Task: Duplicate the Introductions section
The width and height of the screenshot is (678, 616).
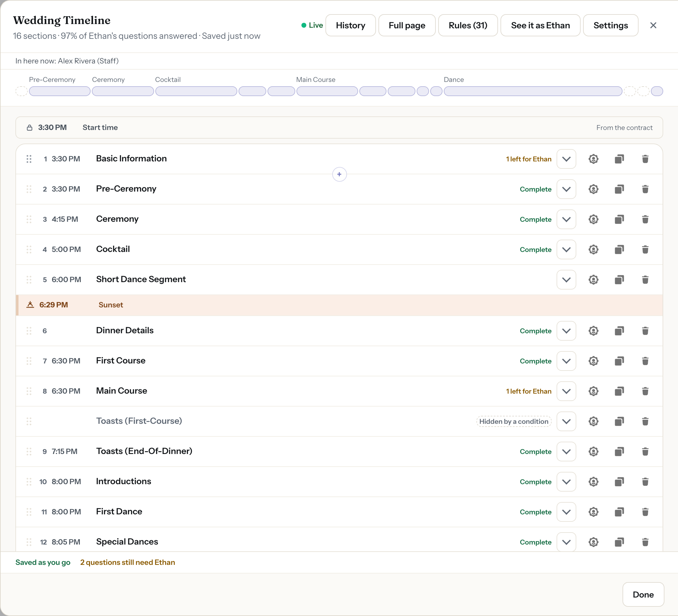Action: 619,482
